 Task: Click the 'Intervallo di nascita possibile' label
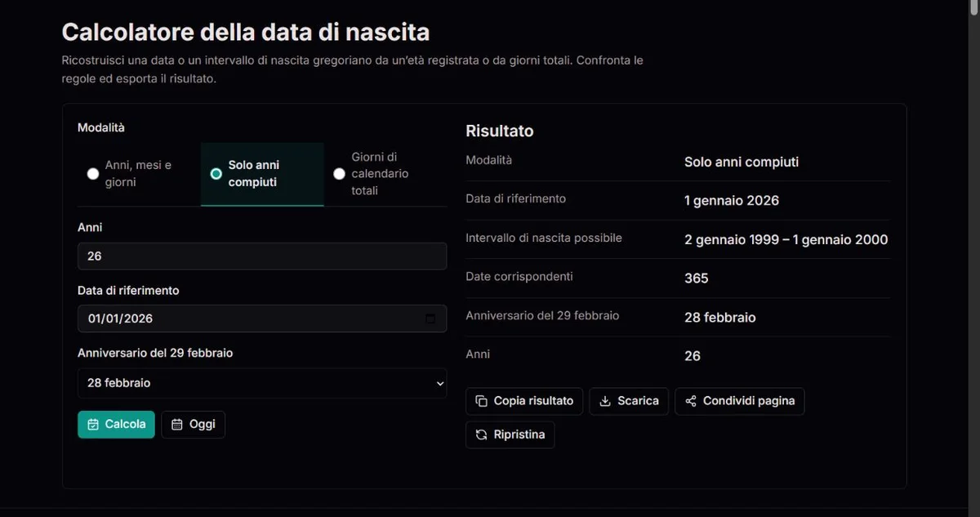click(544, 238)
